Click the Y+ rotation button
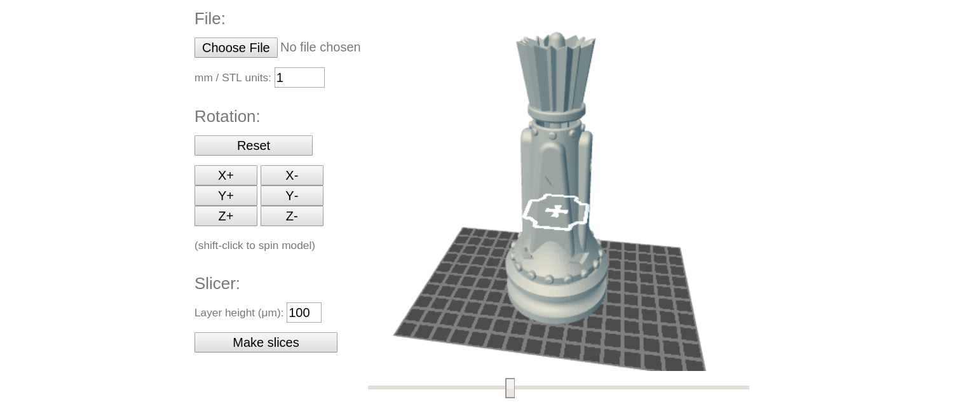 (226, 196)
